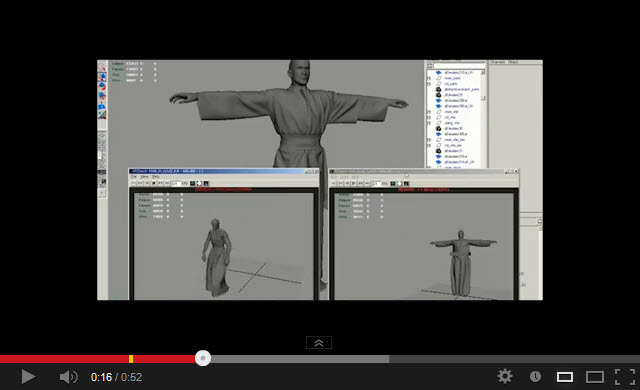The image size is (640, 390).
Task: Open the View menu in the left FCheck window
Action: (144, 177)
